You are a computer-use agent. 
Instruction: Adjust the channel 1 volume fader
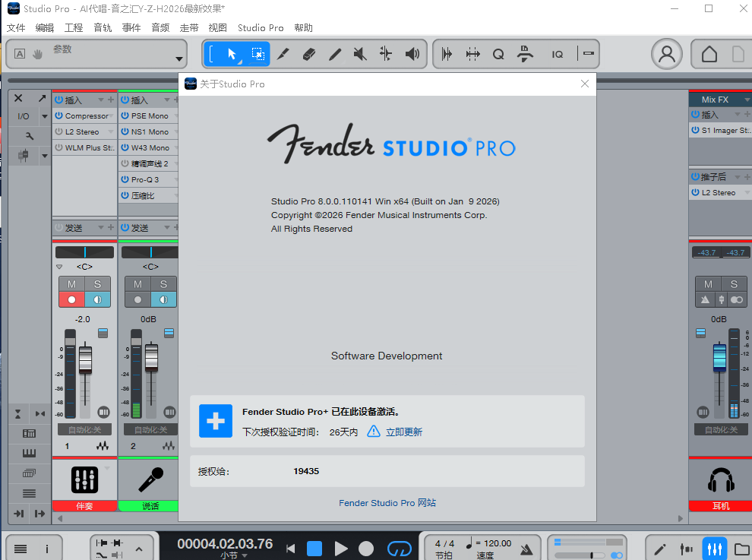pos(85,360)
